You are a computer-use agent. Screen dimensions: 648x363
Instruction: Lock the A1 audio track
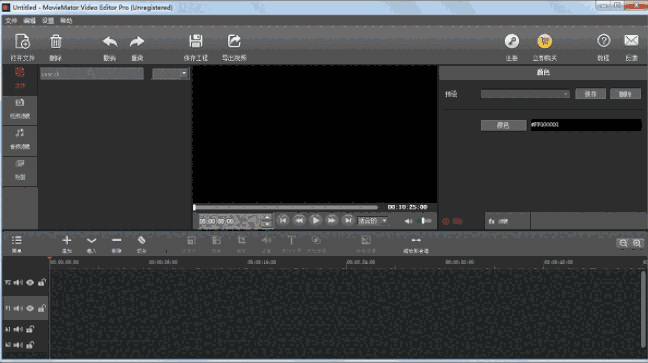pyautogui.click(x=30, y=329)
